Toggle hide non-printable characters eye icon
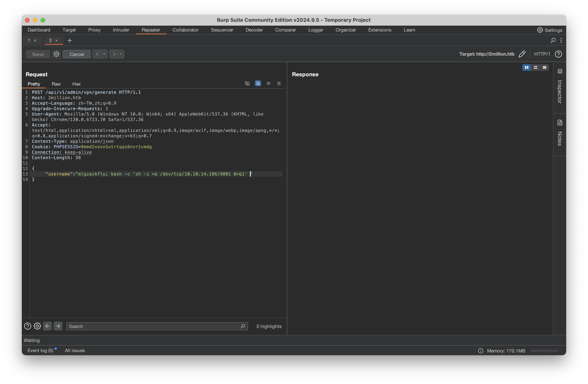Screen dimensions: 588x384 (247, 84)
